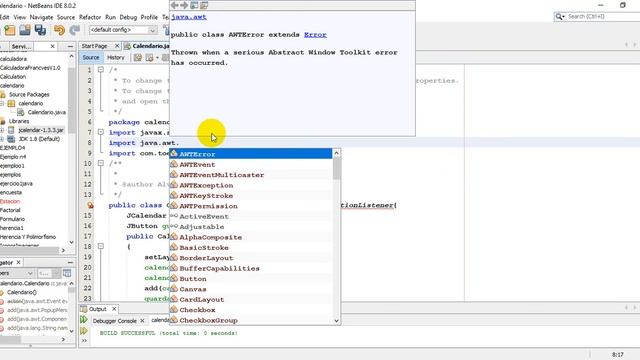
Task: Select the Source Packages node
Action: pos(29,94)
